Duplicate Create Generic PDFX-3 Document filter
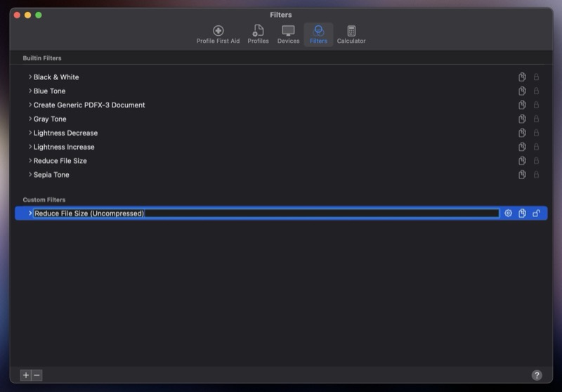The width and height of the screenshot is (562, 392). point(522,105)
